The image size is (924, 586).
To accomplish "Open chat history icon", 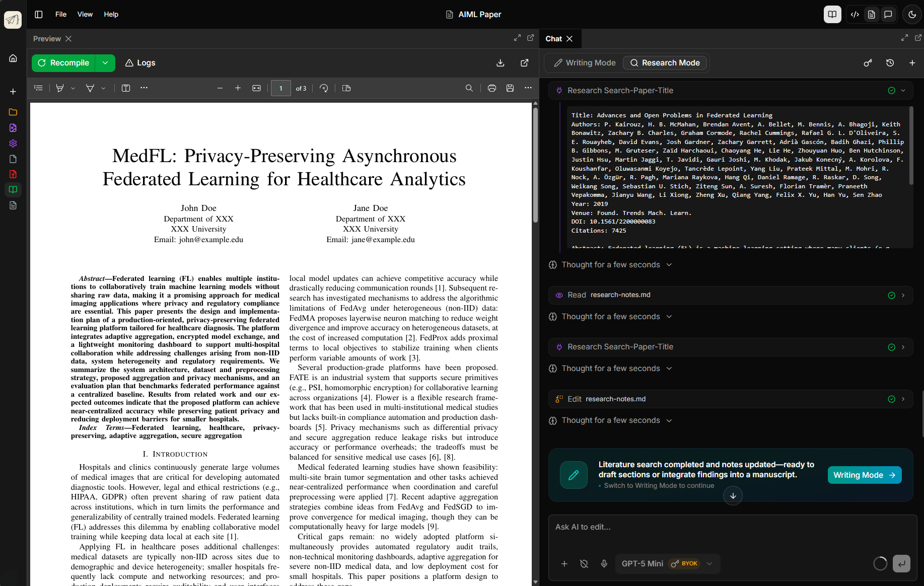I will click(x=890, y=63).
